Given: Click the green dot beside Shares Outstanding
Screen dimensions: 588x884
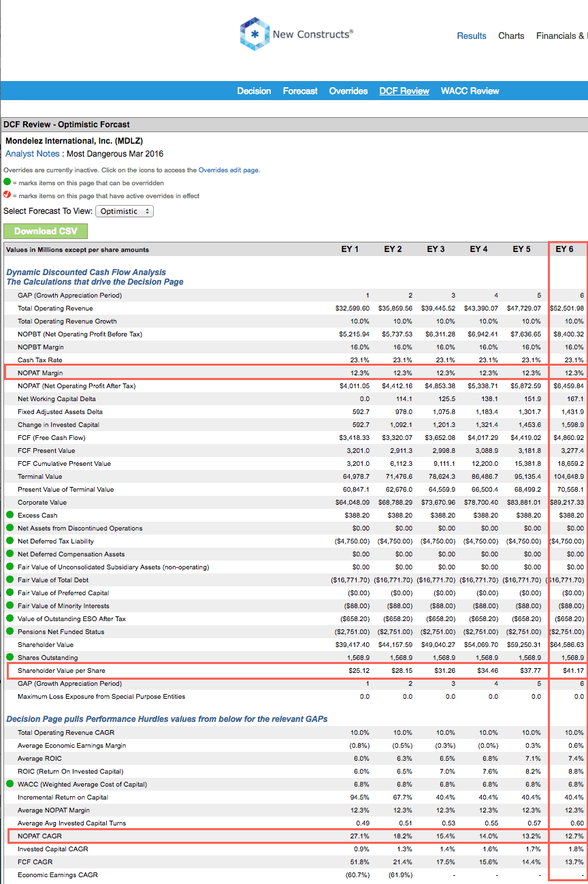Looking at the screenshot, I should [10, 657].
